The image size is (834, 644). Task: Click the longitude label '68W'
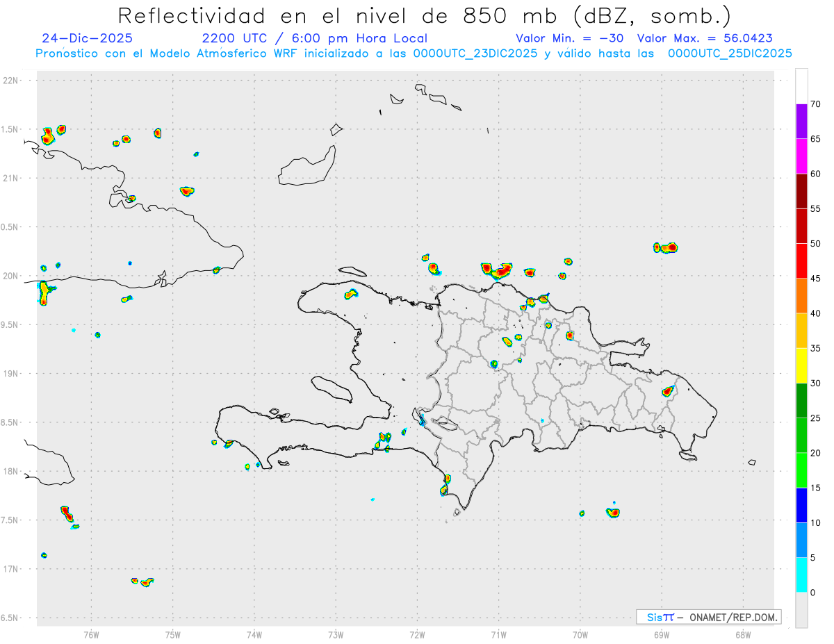point(743,634)
